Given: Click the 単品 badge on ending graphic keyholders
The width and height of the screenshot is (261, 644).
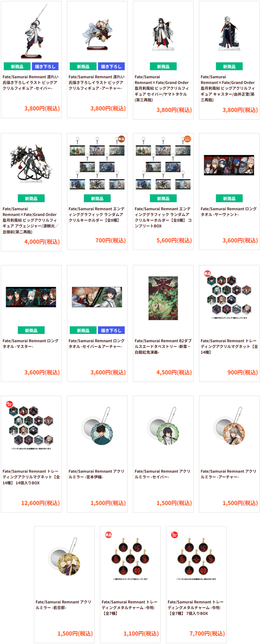Looking at the screenshot, I should (x=121, y=139).
